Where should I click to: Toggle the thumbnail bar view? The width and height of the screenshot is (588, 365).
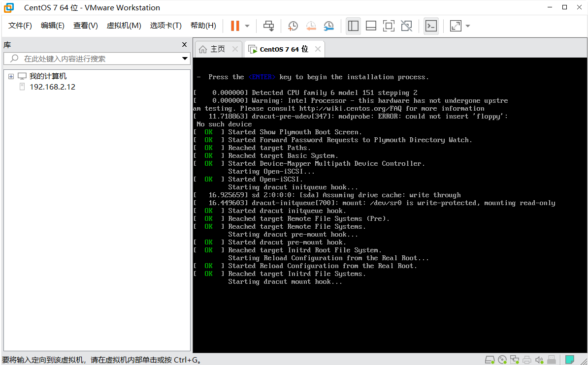[371, 26]
